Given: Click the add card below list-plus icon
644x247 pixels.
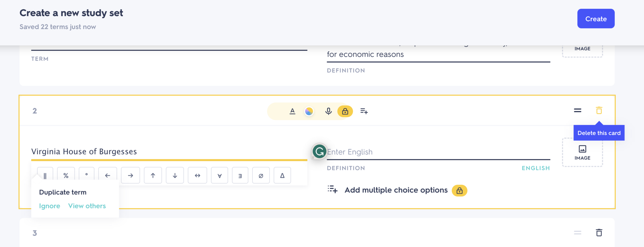Looking at the screenshot, I should (364, 111).
